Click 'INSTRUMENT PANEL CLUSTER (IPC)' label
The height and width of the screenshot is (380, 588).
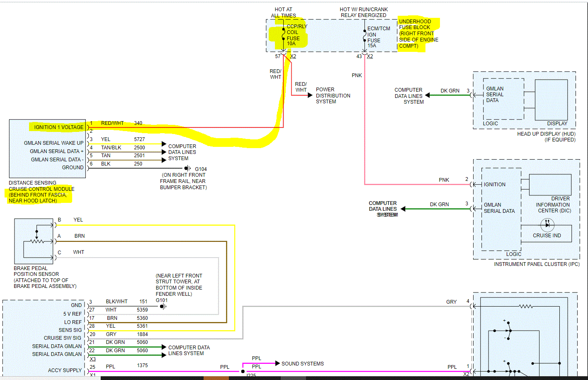click(x=537, y=264)
